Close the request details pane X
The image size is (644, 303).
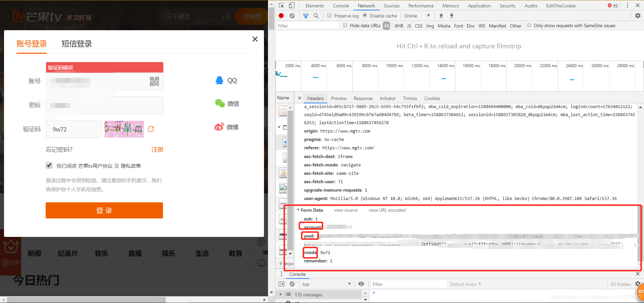(300, 98)
